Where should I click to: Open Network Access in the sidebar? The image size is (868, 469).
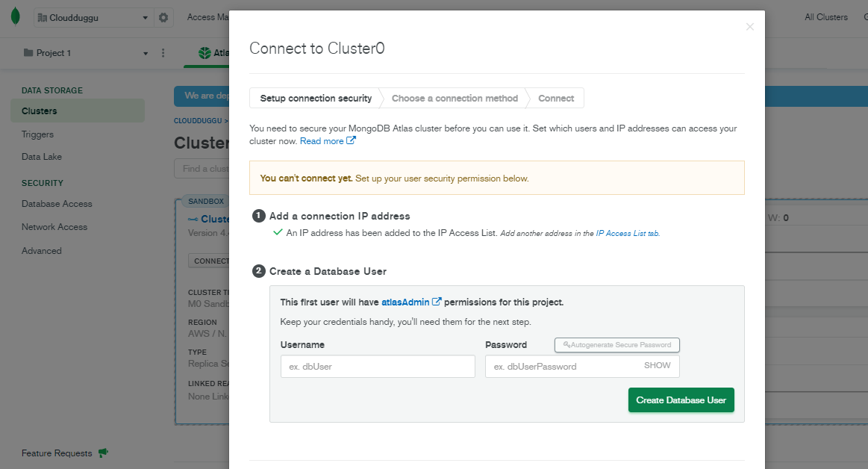point(54,227)
